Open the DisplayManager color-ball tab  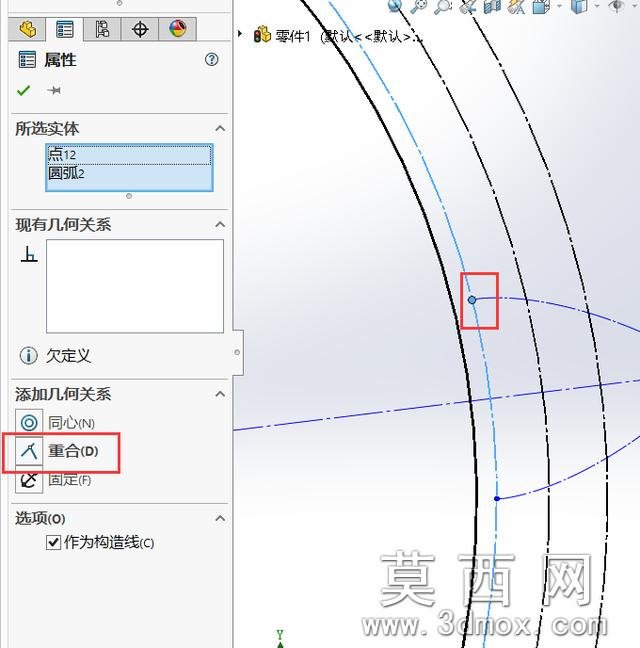[178, 29]
